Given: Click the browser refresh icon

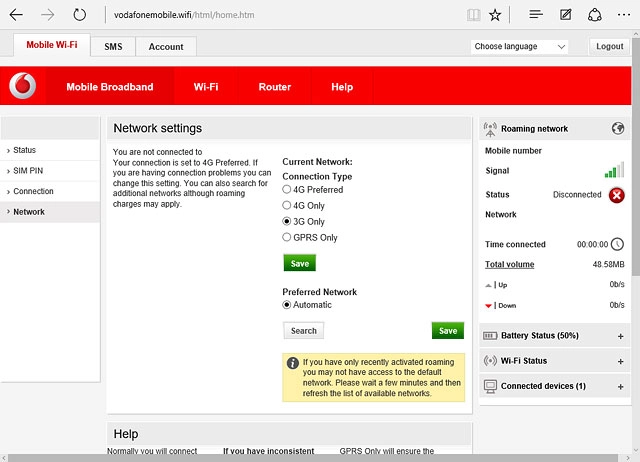Looking at the screenshot, I should (x=79, y=15).
